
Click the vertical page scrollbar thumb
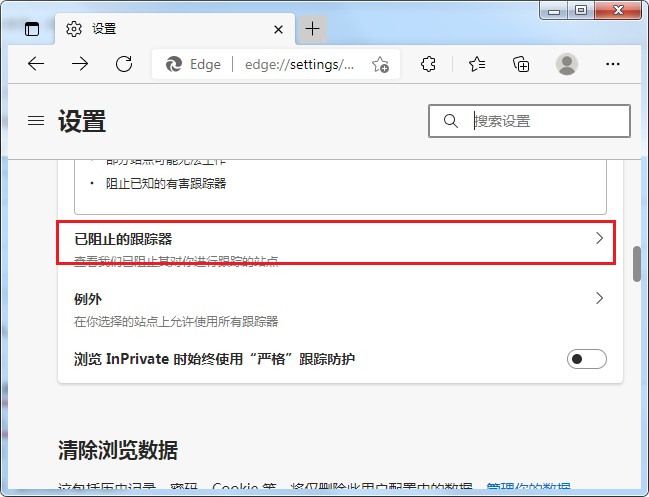click(x=637, y=264)
